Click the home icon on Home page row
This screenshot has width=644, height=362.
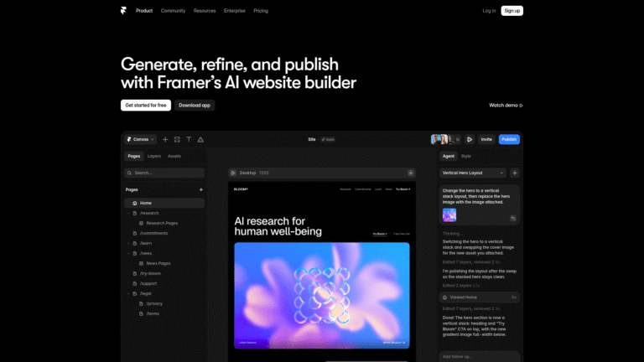(135, 203)
